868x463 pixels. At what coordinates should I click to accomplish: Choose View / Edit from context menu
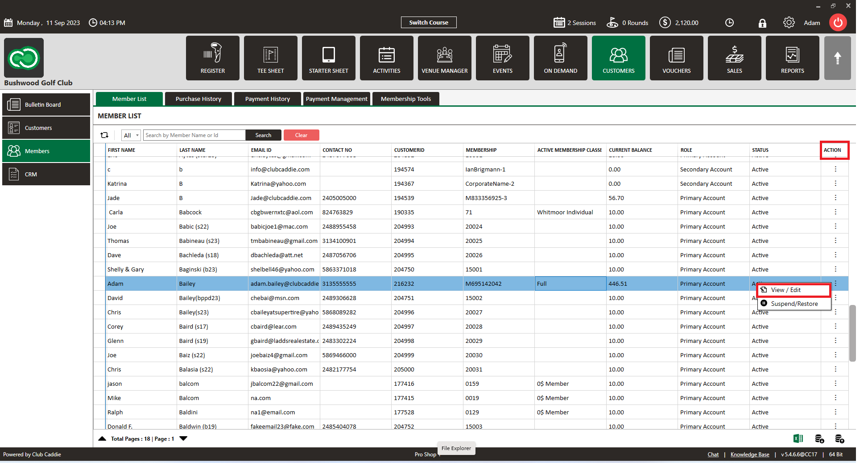click(x=794, y=290)
